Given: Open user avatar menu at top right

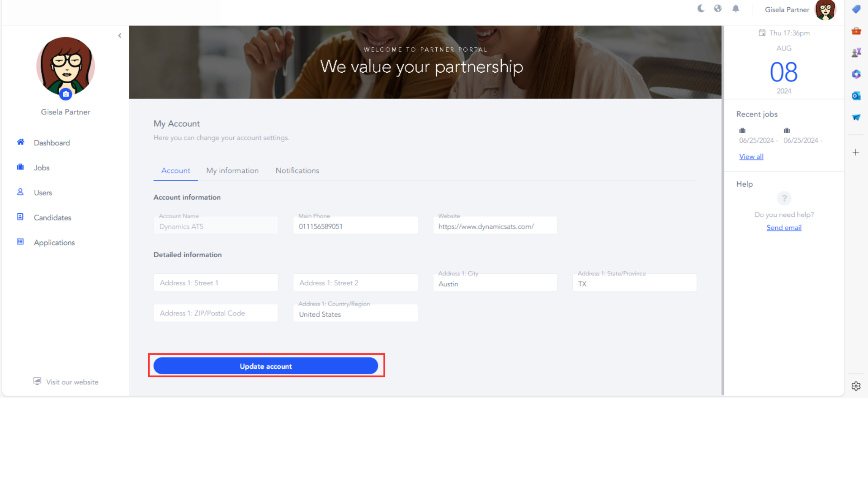Looking at the screenshot, I should pyautogui.click(x=825, y=10).
